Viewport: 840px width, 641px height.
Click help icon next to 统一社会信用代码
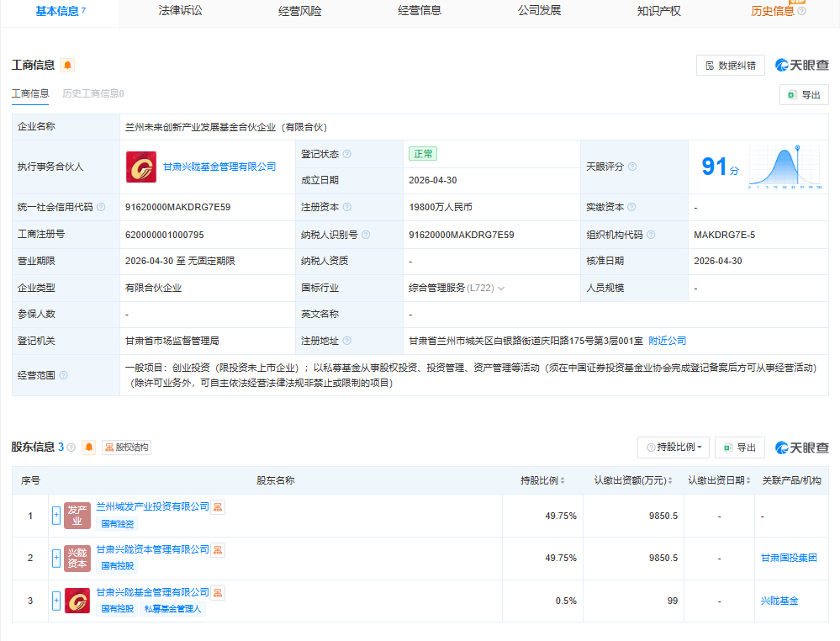101,207
